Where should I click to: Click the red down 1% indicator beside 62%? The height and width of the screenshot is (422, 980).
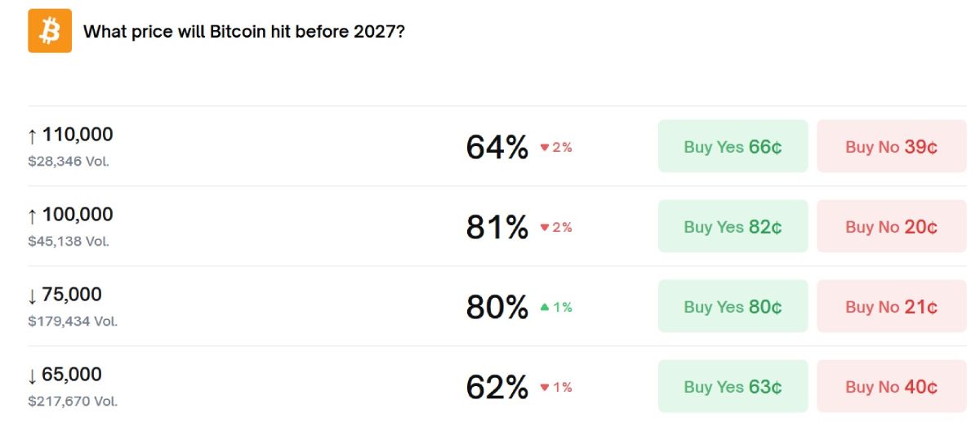click(556, 388)
